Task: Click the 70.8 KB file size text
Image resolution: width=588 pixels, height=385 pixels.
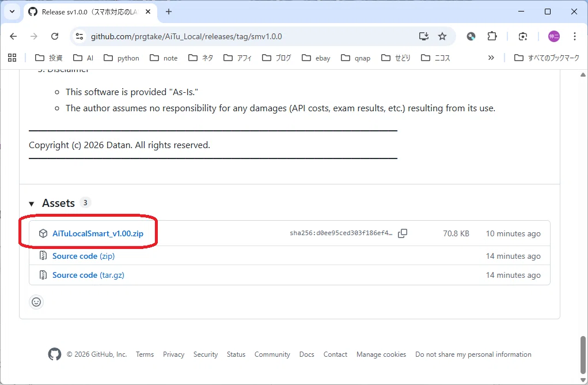Action: point(456,233)
